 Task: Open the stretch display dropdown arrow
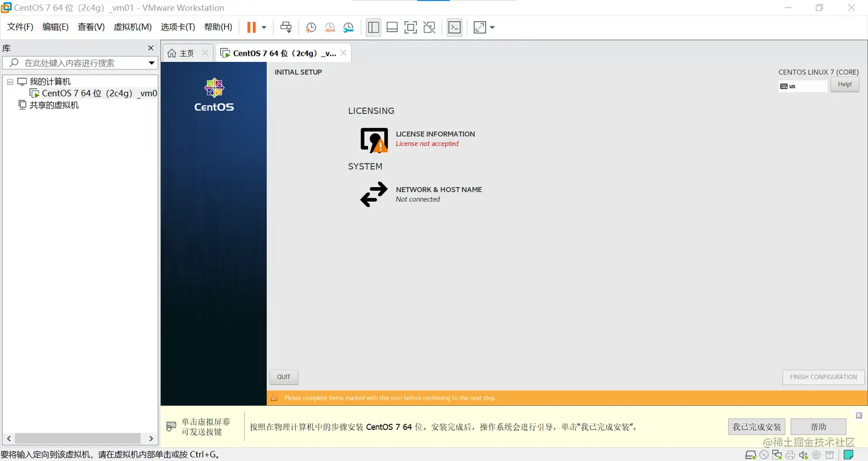(x=492, y=27)
